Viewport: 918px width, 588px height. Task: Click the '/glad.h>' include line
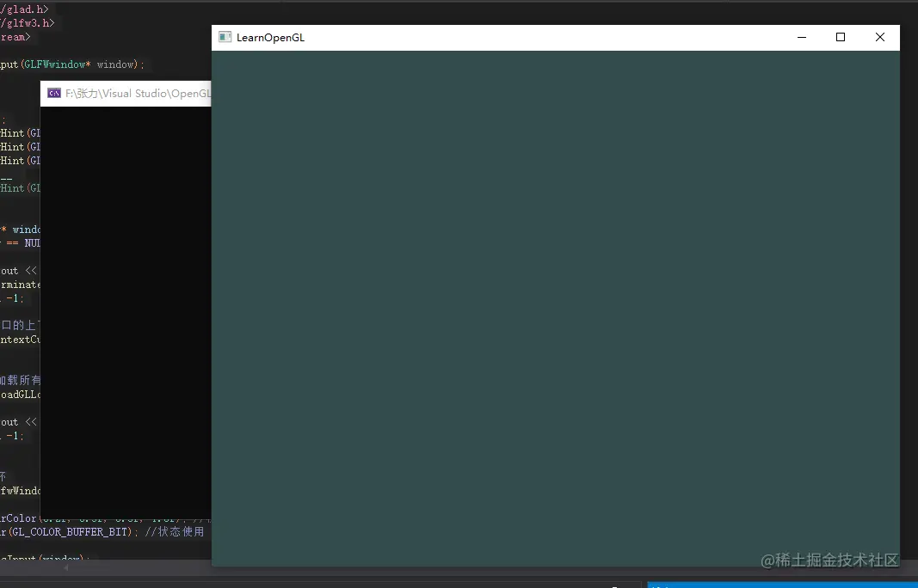(x=25, y=9)
